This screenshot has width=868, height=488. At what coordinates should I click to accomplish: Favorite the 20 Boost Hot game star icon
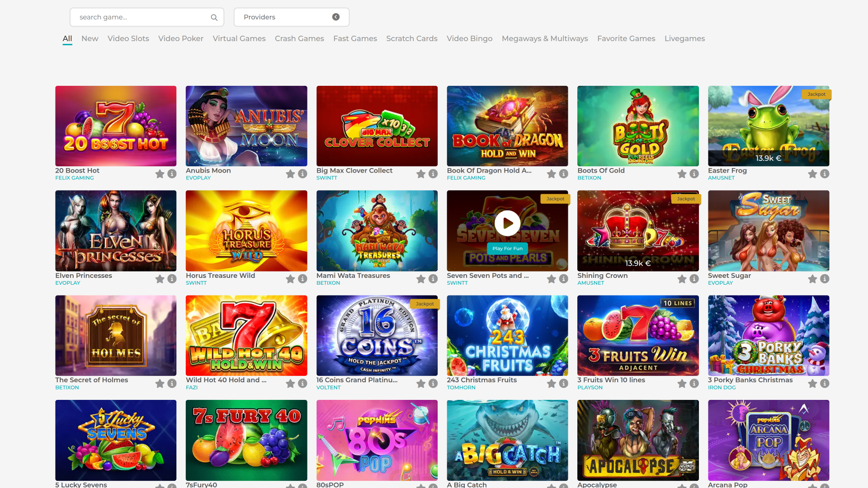point(159,174)
